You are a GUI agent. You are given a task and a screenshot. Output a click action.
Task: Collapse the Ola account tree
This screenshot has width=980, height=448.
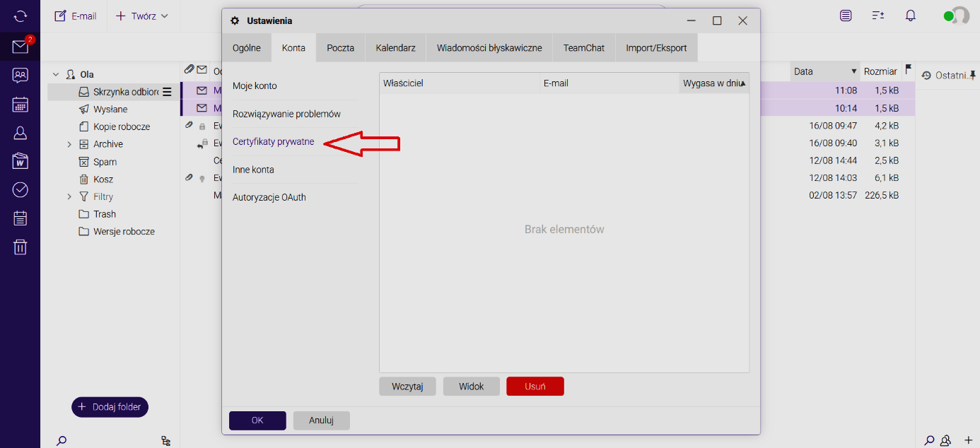tap(56, 74)
